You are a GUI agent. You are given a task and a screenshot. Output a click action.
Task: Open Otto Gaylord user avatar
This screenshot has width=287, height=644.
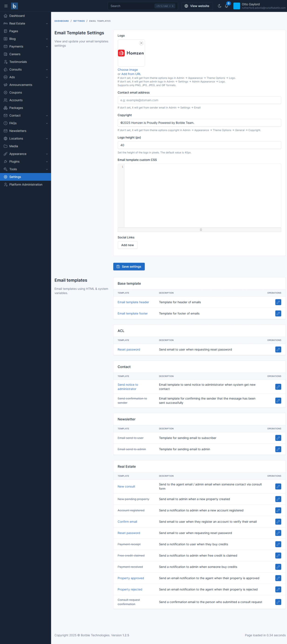click(x=237, y=6)
